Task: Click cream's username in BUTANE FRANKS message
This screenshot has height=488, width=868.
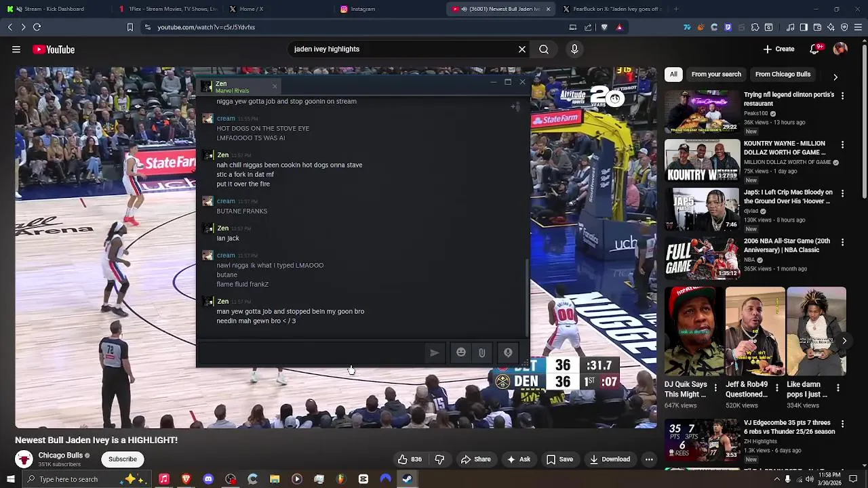Action: [x=226, y=201]
